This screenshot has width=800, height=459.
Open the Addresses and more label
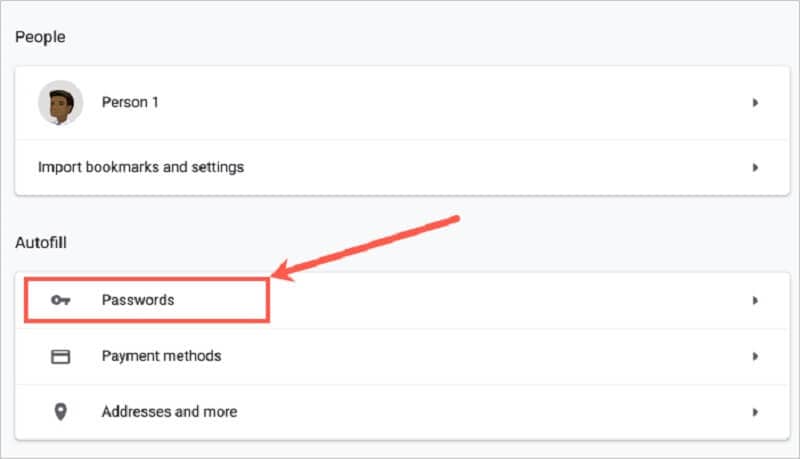[169, 412]
